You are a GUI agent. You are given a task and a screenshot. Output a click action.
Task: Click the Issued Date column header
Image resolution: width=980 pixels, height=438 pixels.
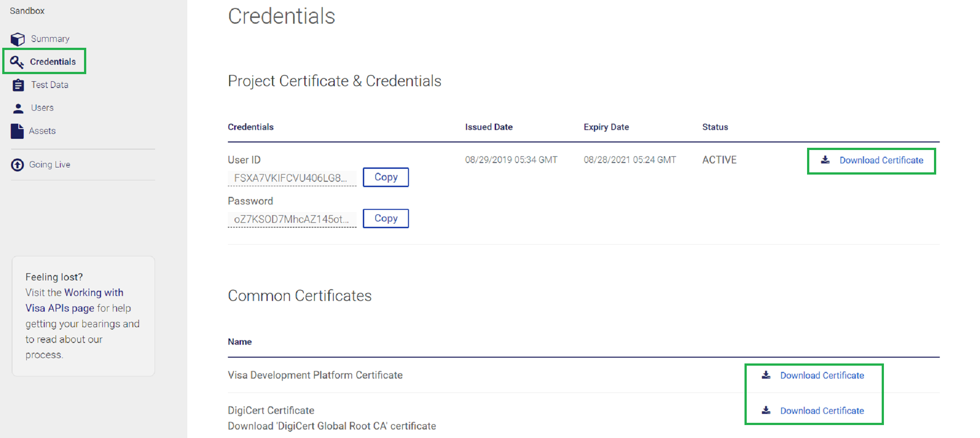[x=488, y=127]
